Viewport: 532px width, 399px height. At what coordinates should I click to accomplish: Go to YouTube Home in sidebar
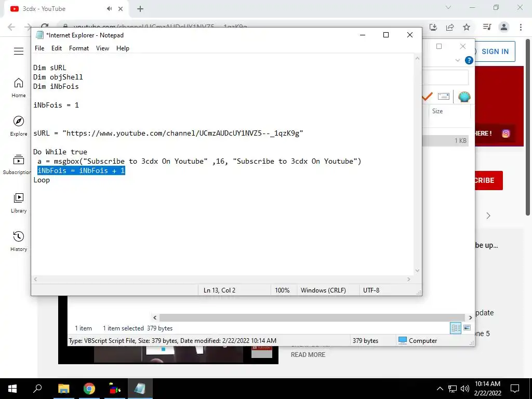(x=19, y=87)
